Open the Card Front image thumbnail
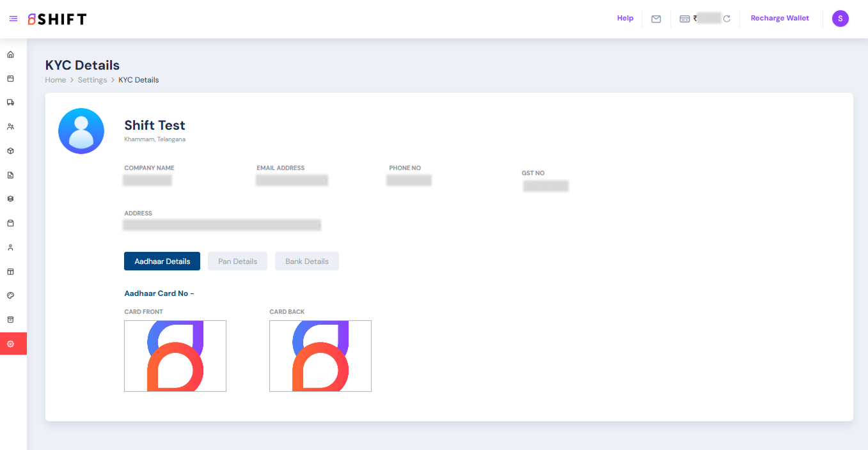This screenshot has width=868, height=450. 175,356
